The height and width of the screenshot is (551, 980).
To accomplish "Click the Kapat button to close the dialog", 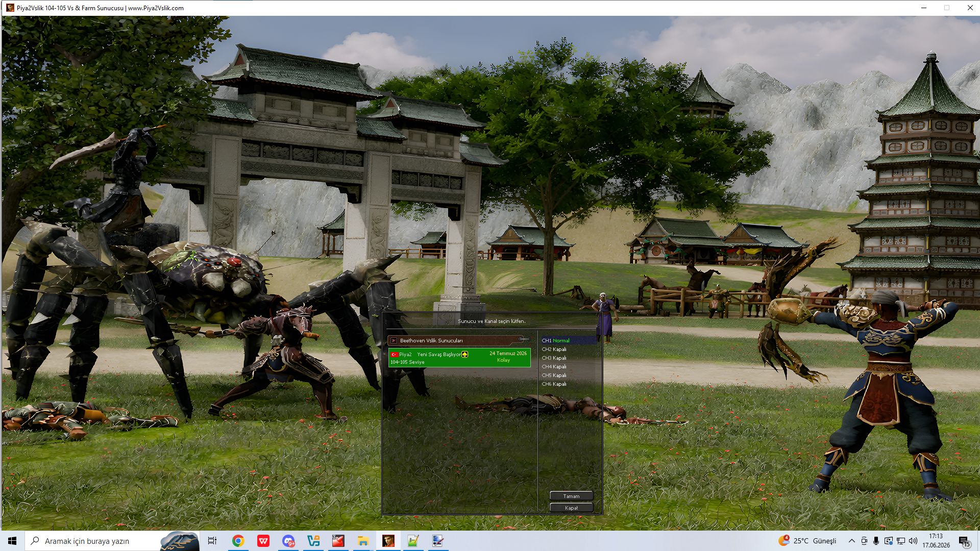I will point(571,508).
